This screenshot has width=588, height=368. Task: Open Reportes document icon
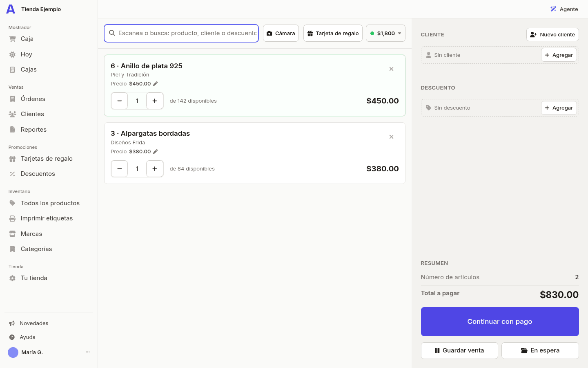(x=12, y=130)
